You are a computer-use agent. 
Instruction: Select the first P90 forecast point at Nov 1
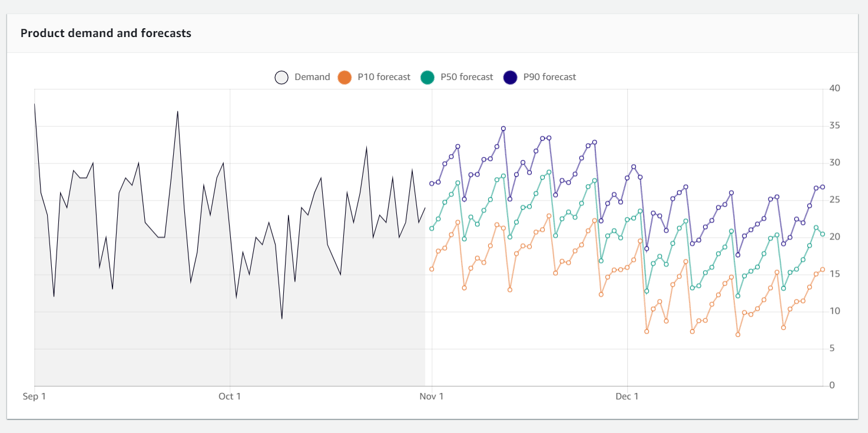432,183
